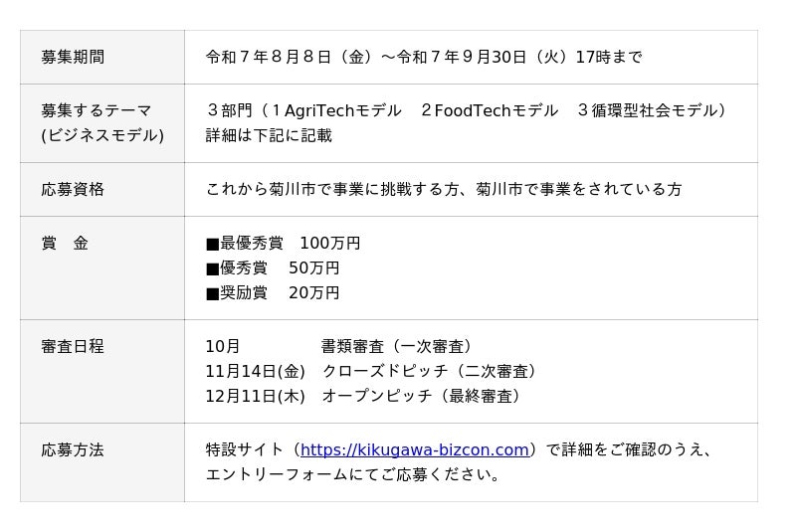The image size is (796, 532).
Task: Click the 応募方法 row header
Action: point(73,450)
